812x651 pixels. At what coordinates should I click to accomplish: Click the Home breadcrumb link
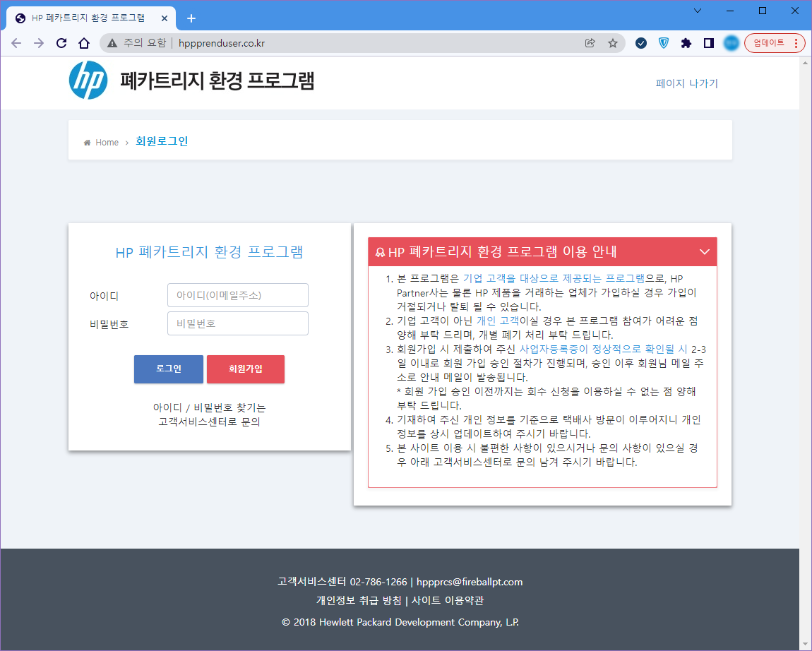[x=107, y=143]
